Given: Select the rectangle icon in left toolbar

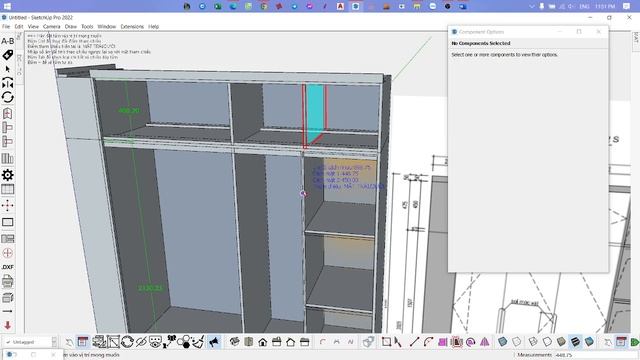Looking at the screenshot, I should [x=7, y=222].
